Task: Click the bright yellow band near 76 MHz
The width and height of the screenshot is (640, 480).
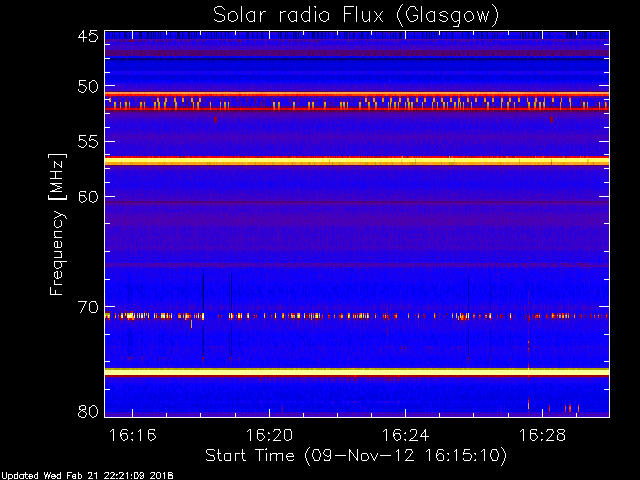Action: click(x=357, y=372)
